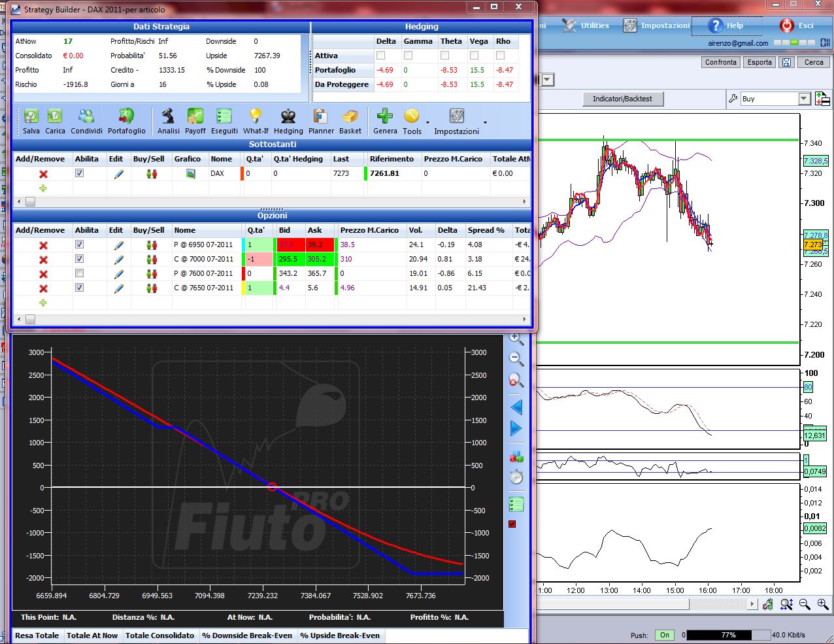The height and width of the screenshot is (644, 834).
Task: Uncheck the Abilita box for DAX underlying
Action: pyautogui.click(x=79, y=173)
